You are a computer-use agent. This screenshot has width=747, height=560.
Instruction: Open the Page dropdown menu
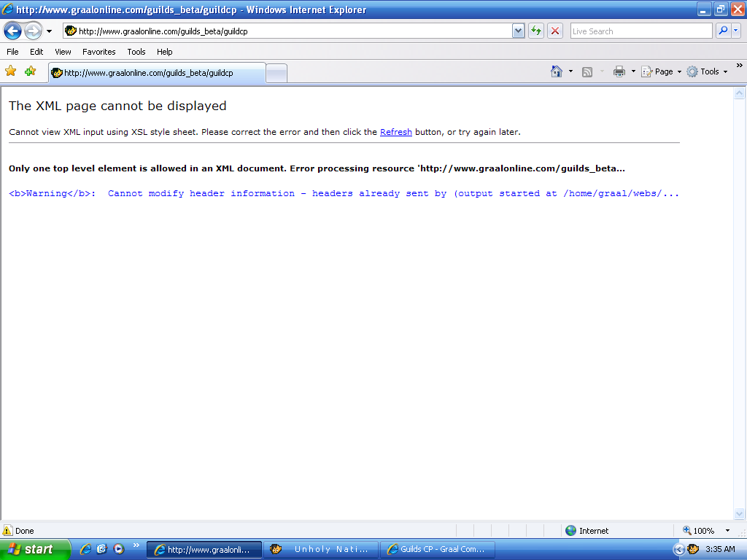[x=662, y=71]
